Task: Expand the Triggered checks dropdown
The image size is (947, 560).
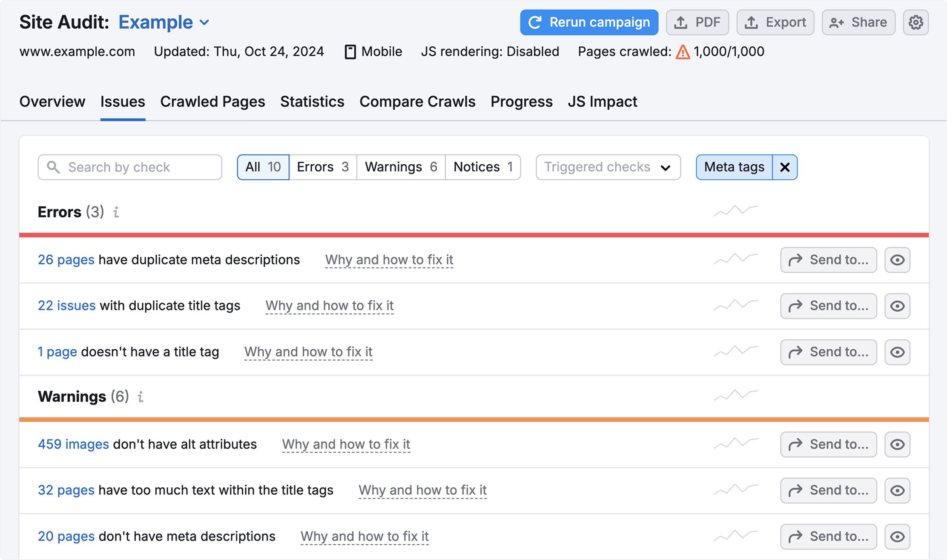Action: pyautogui.click(x=608, y=167)
